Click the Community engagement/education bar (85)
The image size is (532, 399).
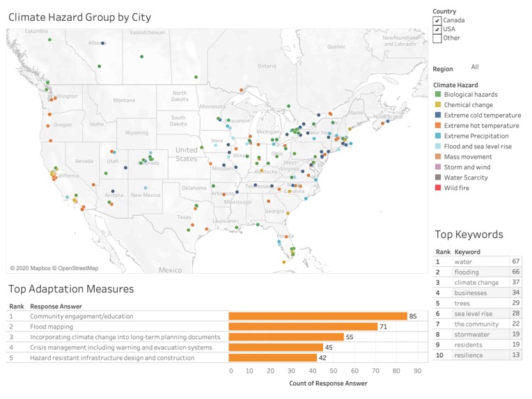pos(318,316)
